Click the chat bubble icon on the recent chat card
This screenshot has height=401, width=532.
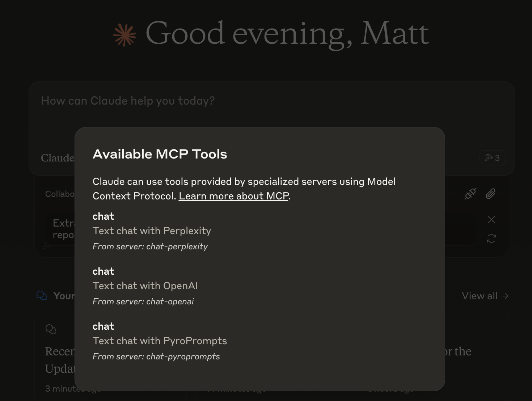point(51,329)
